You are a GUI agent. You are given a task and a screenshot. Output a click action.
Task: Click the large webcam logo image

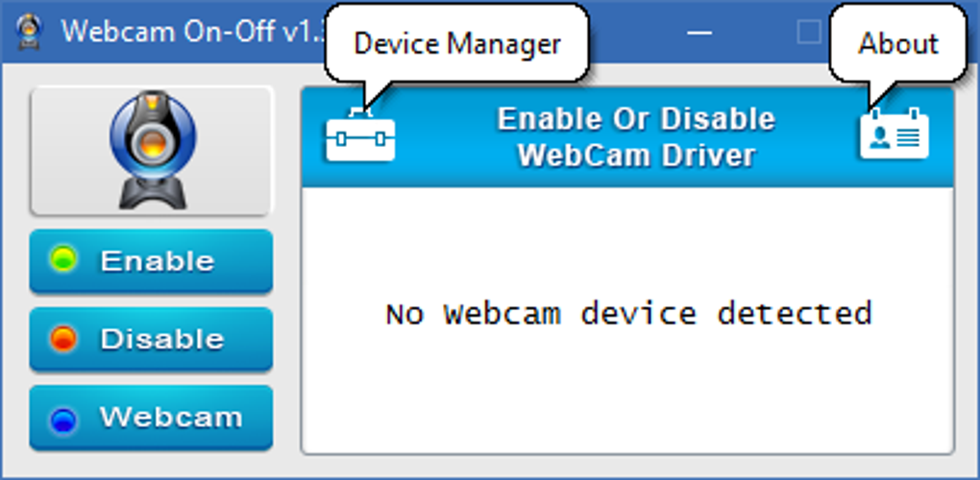152,151
